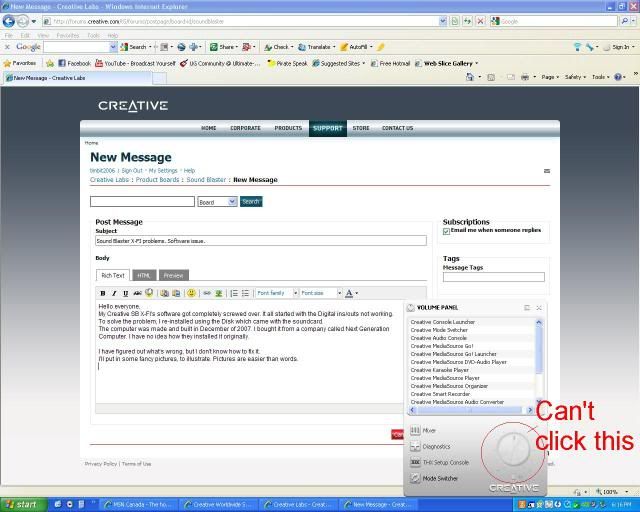The height and width of the screenshot is (512, 640).
Task: Open the PRODUCTS navigation item
Action: tap(288, 128)
